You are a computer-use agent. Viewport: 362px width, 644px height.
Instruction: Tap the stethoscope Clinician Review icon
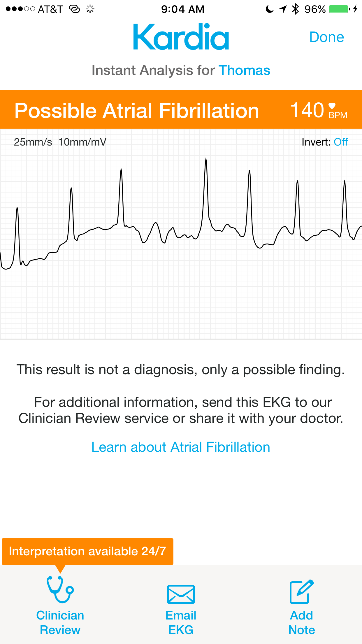[x=60, y=589]
